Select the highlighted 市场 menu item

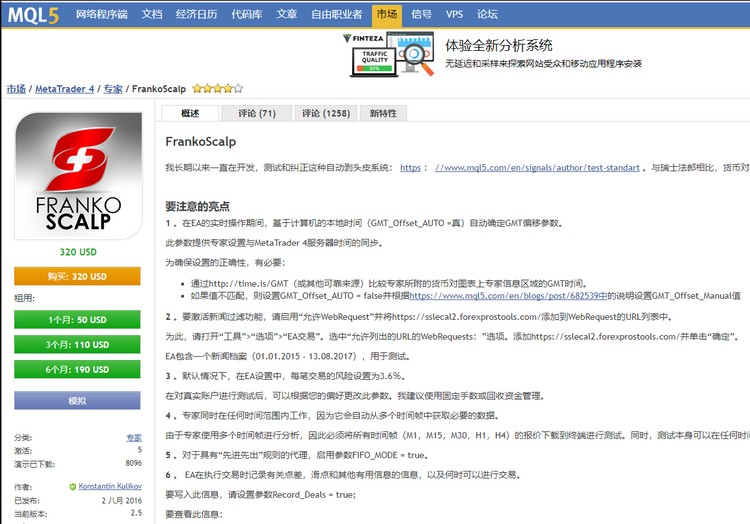point(387,14)
